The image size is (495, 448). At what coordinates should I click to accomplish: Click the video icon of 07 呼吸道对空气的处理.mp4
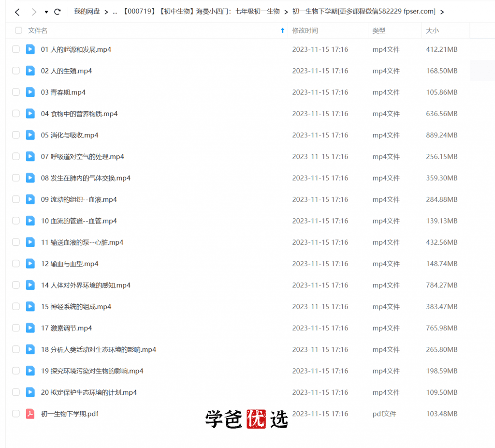[30, 157]
